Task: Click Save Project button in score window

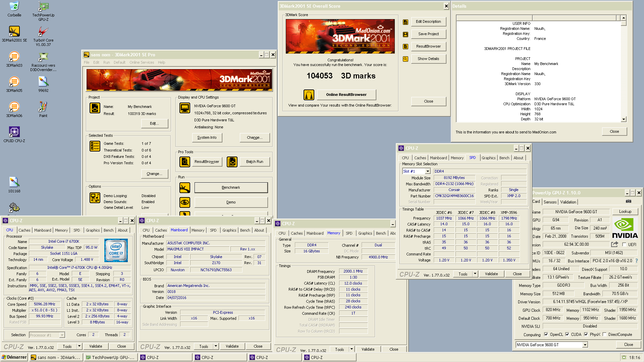Action: pyautogui.click(x=428, y=34)
